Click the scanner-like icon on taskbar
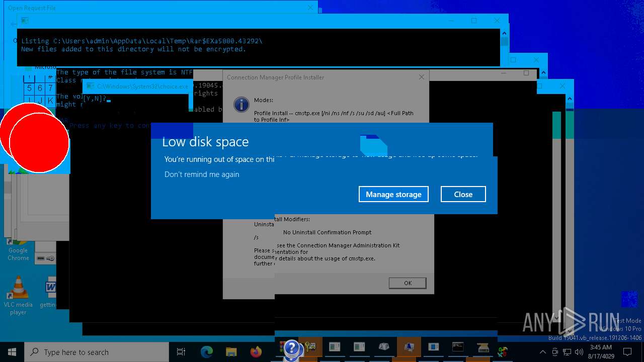The image size is (644, 362). click(x=483, y=348)
